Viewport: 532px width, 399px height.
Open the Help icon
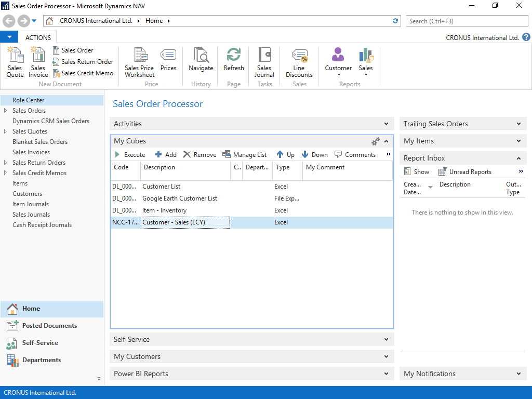click(526, 37)
